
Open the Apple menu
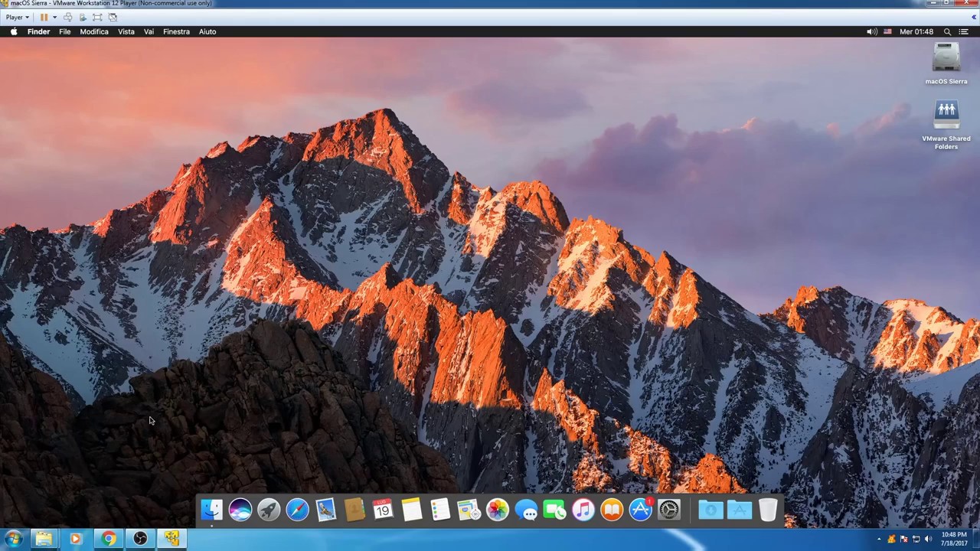pyautogui.click(x=14, y=31)
